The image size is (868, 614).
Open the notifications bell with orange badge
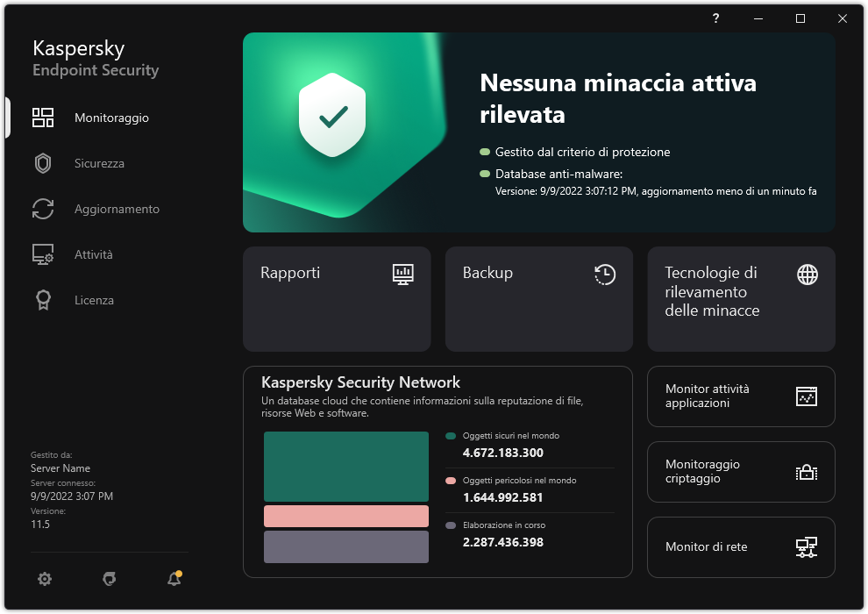click(x=174, y=579)
